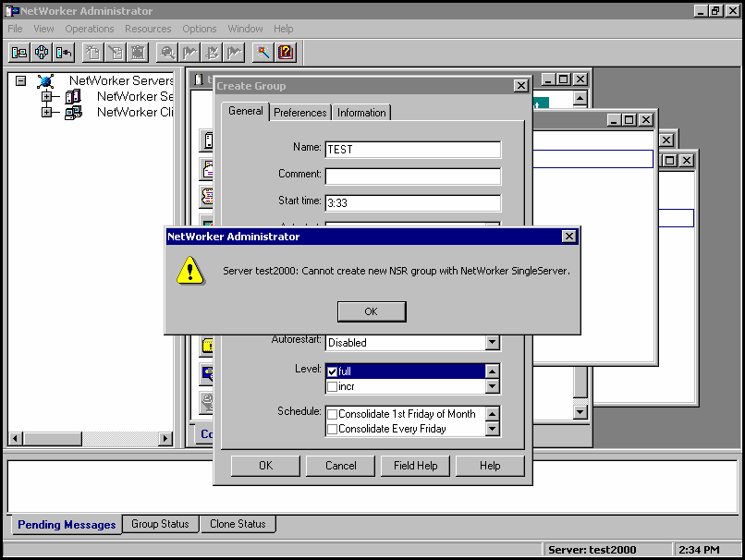The image size is (745, 560).
Task: Switch to the Preferences tab
Action: pos(300,113)
